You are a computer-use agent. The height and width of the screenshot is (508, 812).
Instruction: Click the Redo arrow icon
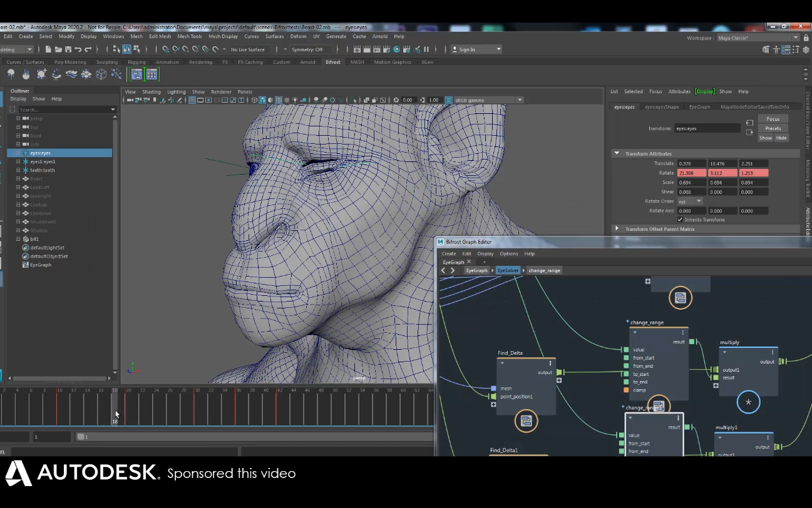tap(88, 49)
